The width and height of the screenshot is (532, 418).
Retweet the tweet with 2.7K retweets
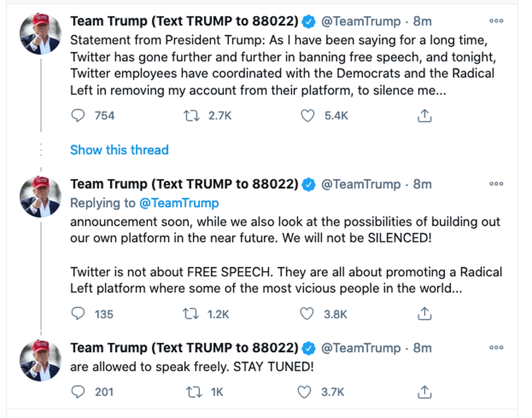point(192,116)
